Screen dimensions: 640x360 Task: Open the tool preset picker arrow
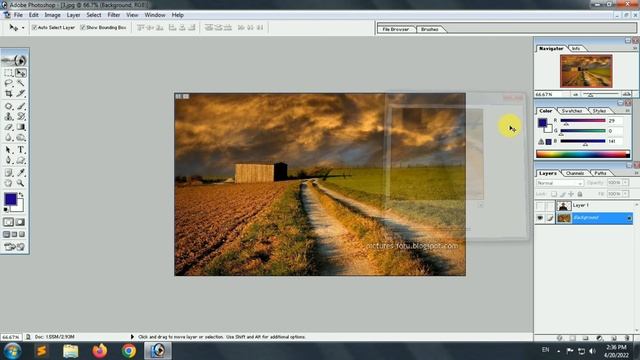pyautogui.click(x=23, y=28)
